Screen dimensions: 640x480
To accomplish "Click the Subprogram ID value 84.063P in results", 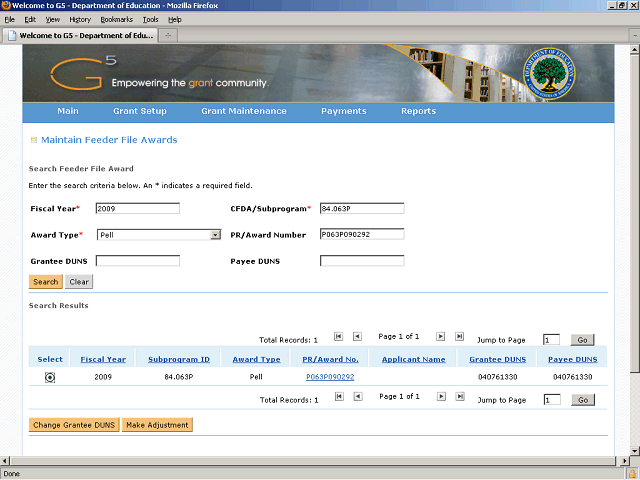I will tap(179, 377).
